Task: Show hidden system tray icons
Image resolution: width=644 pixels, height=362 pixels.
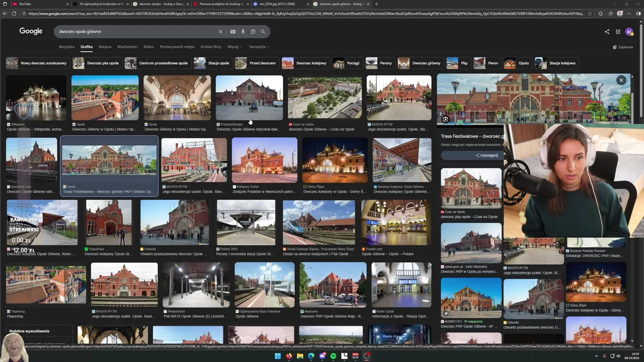Action: 596,356
